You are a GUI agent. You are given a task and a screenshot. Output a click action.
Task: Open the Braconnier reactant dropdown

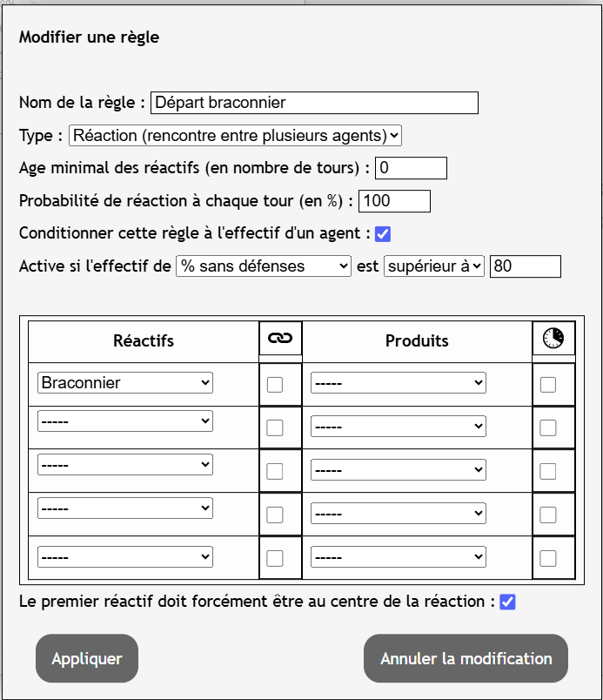(125, 382)
